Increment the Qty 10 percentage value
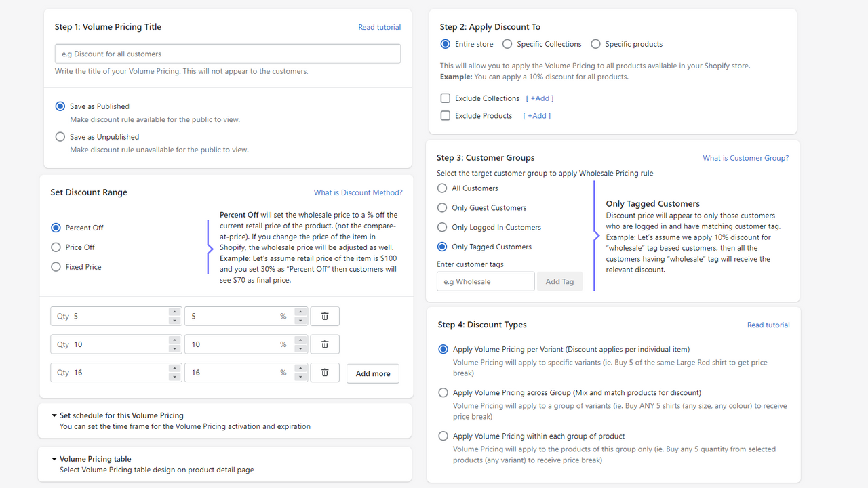The image size is (868, 488). click(300, 340)
